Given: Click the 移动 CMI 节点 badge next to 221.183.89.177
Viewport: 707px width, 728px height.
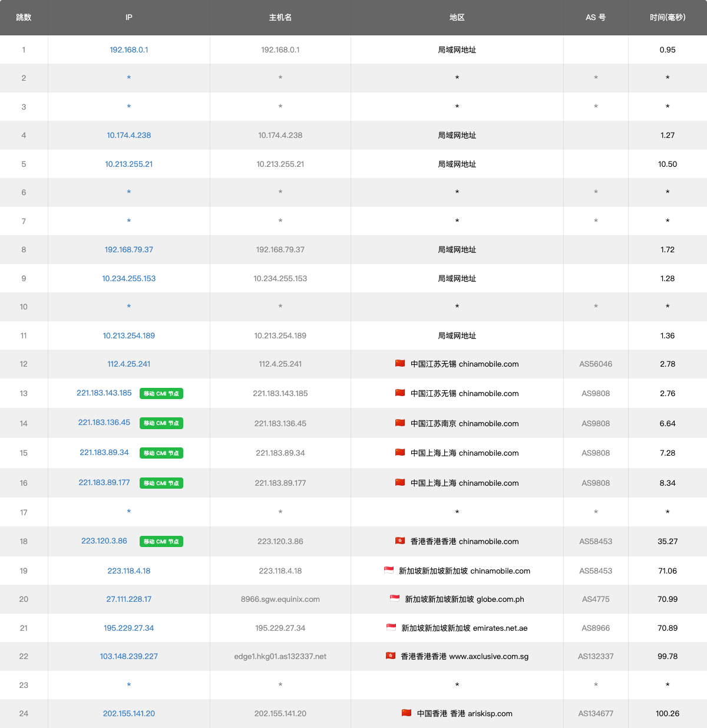Looking at the screenshot, I should [161, 483].
